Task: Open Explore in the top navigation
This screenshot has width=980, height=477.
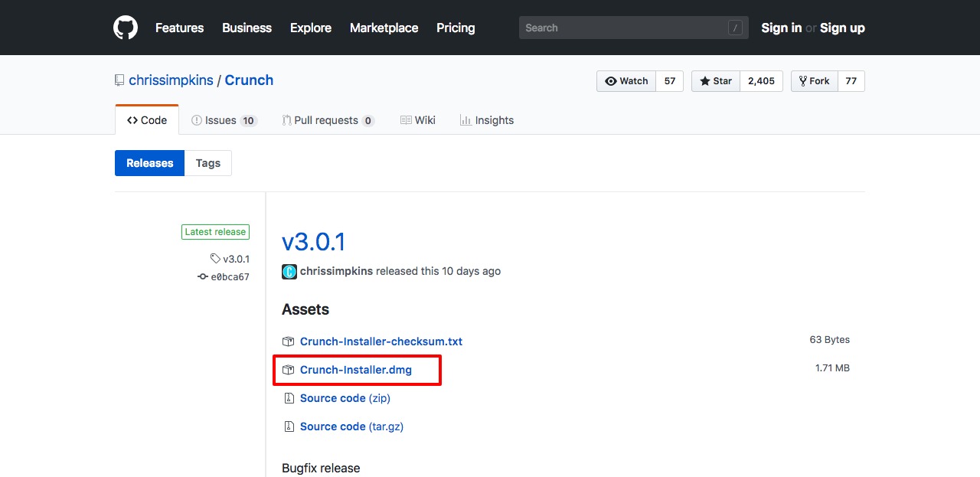Action: pyautogui.click(x=311, y=28)
